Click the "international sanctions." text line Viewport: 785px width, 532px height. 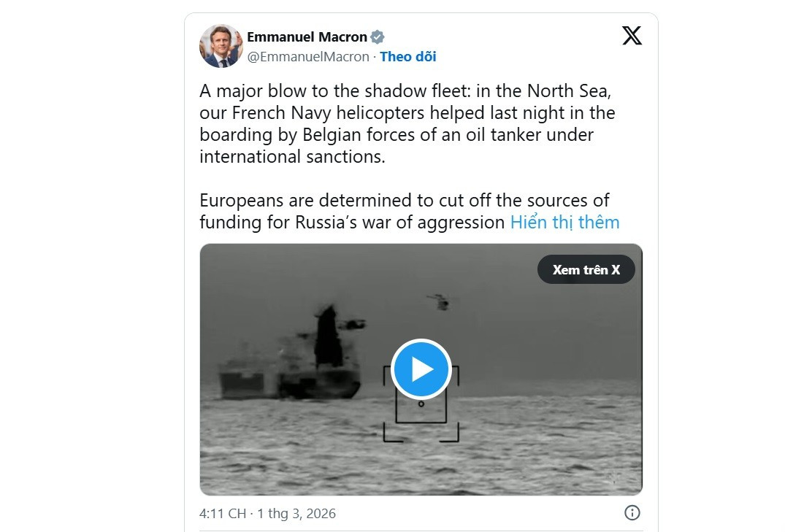(x=292, y=157)
